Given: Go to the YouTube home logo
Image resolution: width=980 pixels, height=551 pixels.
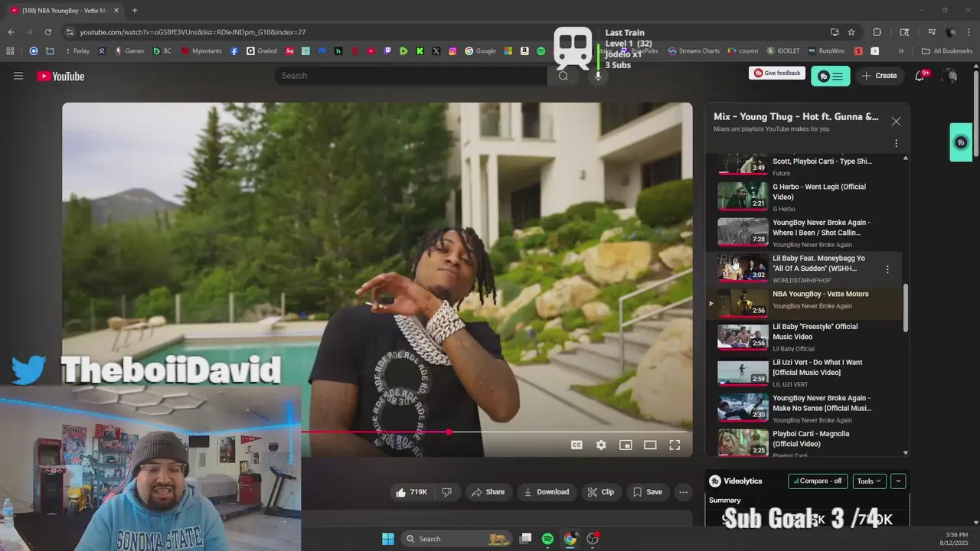Looking at the screenshot, I should point(60,76).
